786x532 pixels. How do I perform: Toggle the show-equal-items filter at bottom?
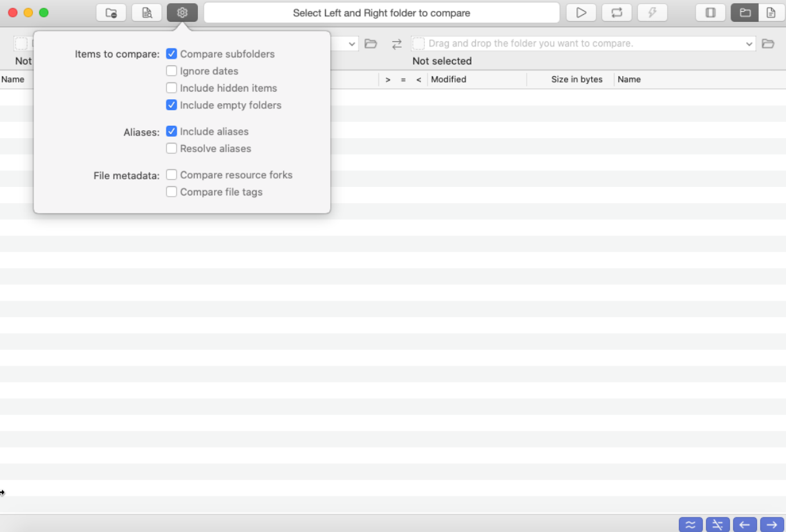[690, 524]
